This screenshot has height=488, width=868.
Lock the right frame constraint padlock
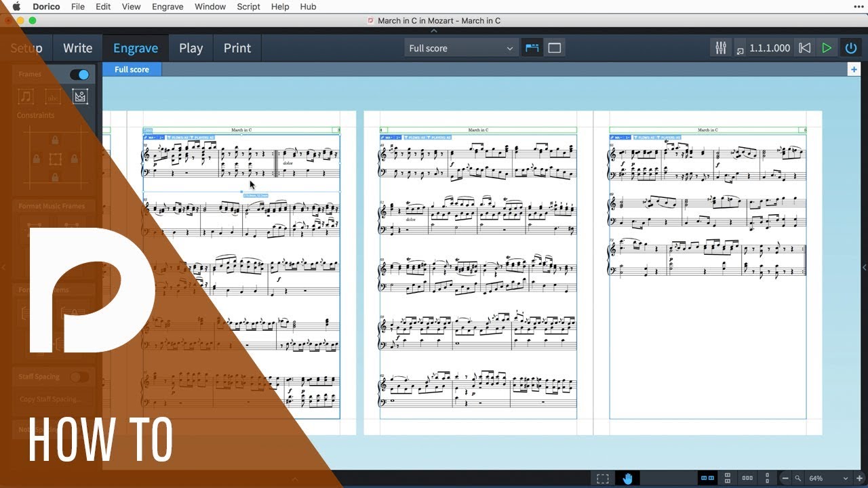[74, 159]
